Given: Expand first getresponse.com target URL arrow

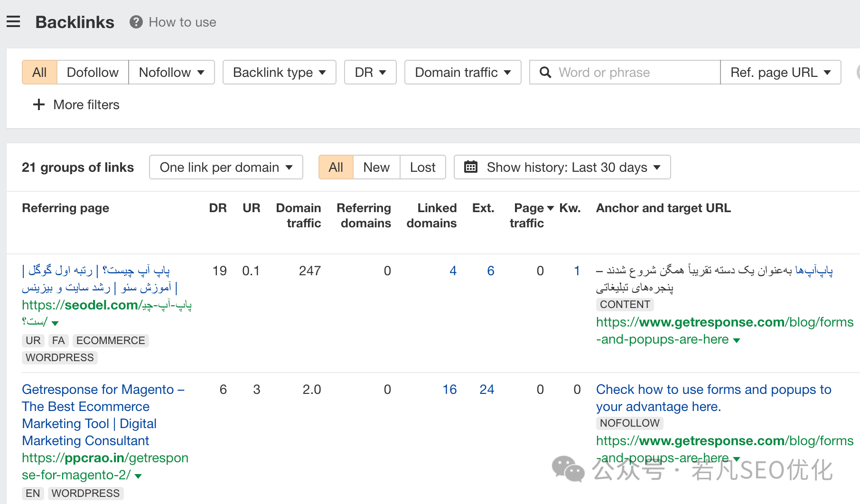Looking at the screenshot, I should (737, 340).
